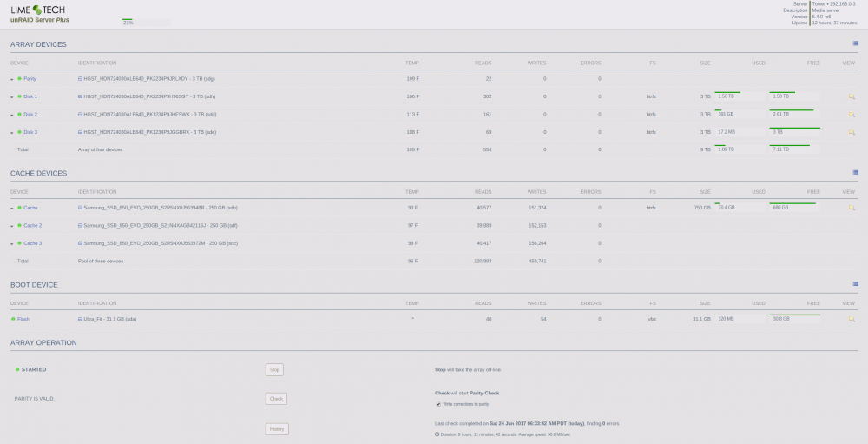Click the Disk 3 green status indicator
The height and width of the screenshot is (444, 868).
[19, 132]
